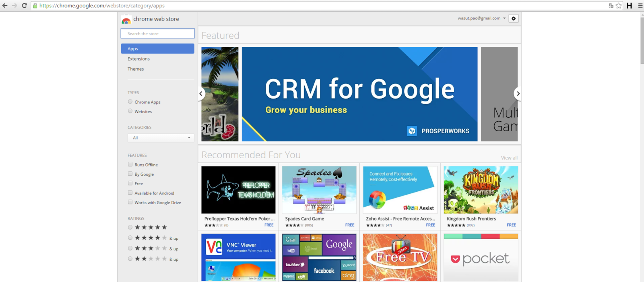
Task: Reload the page with the refresh icon
Action: [24, 6]
